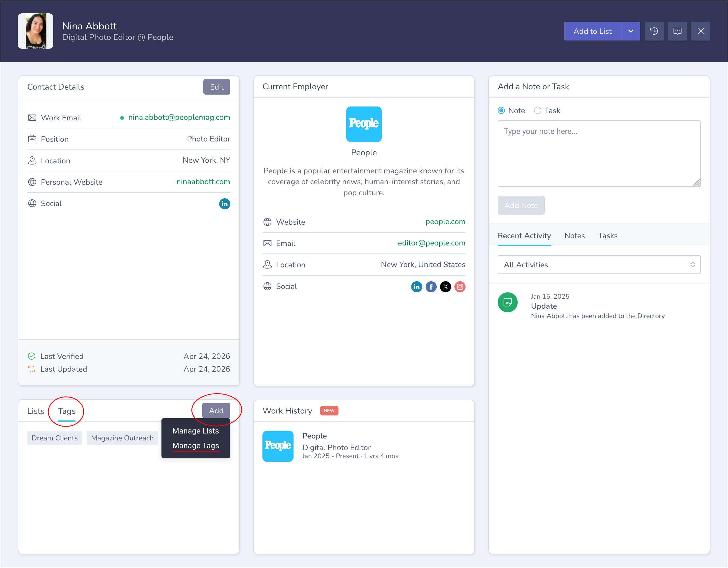Click the employer Email envelope icon

coord(267,243)
